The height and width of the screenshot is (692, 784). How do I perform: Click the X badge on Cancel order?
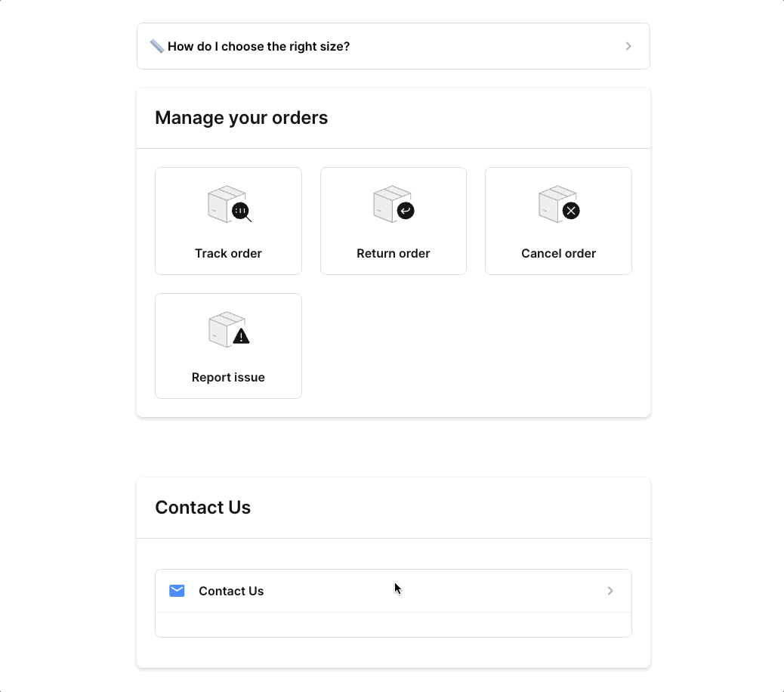click(x=571, y=211)
